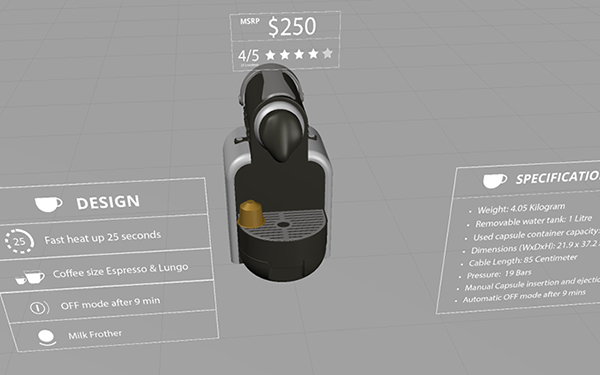600x375 pixels.
Task: Select the 25 seconds timer icon
Action: (20, 241)
